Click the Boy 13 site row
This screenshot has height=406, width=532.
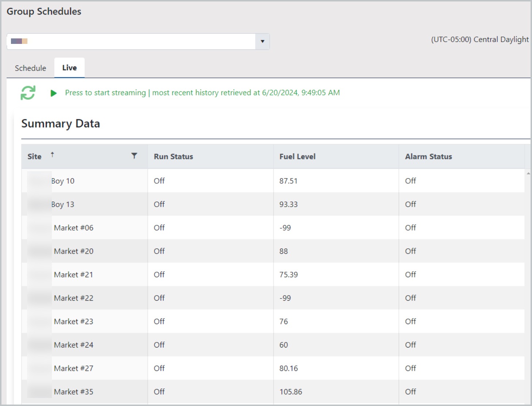[63, 204]
